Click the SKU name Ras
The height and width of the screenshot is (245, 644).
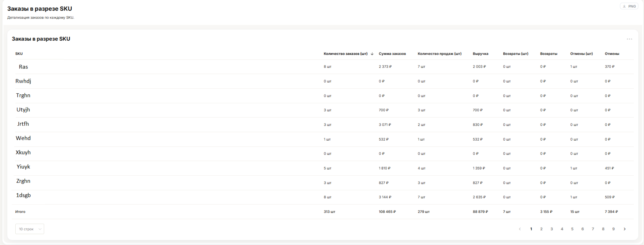pos(23,67)
